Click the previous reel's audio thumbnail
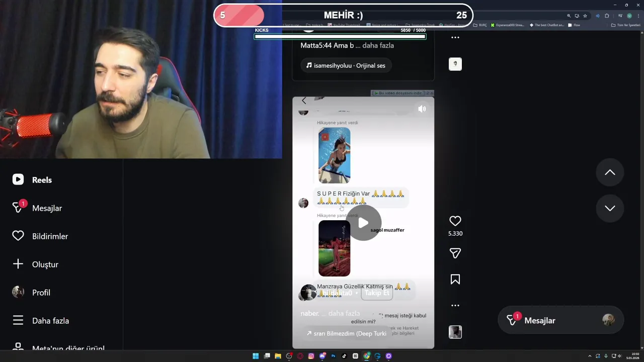This screenshot has width=644, height=362. pyautogui.click(x=455, y=64)
